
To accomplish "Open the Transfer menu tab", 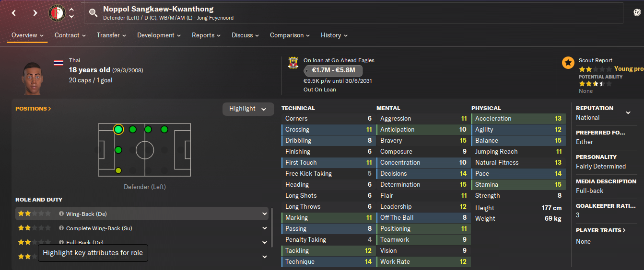I will click(111, 35).
